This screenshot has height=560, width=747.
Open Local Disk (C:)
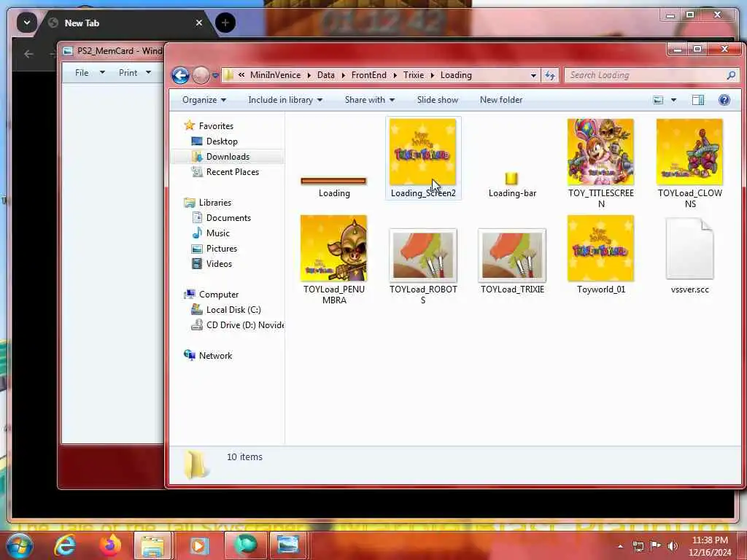[233, 309]
